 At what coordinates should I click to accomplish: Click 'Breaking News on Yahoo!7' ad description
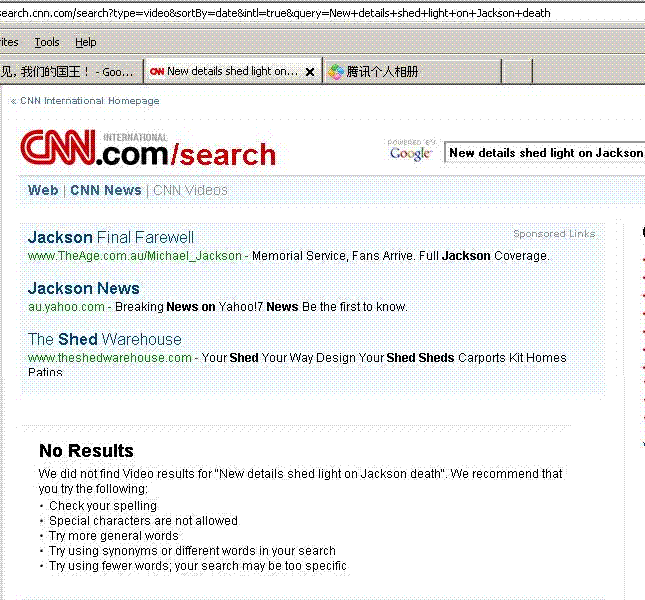261,307
